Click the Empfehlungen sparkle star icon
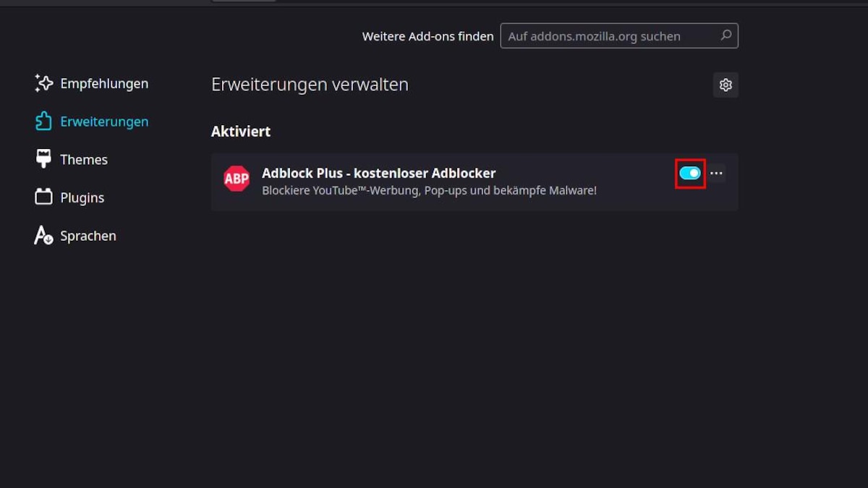Screen dimensions: 868x488 tap(44, 83)
